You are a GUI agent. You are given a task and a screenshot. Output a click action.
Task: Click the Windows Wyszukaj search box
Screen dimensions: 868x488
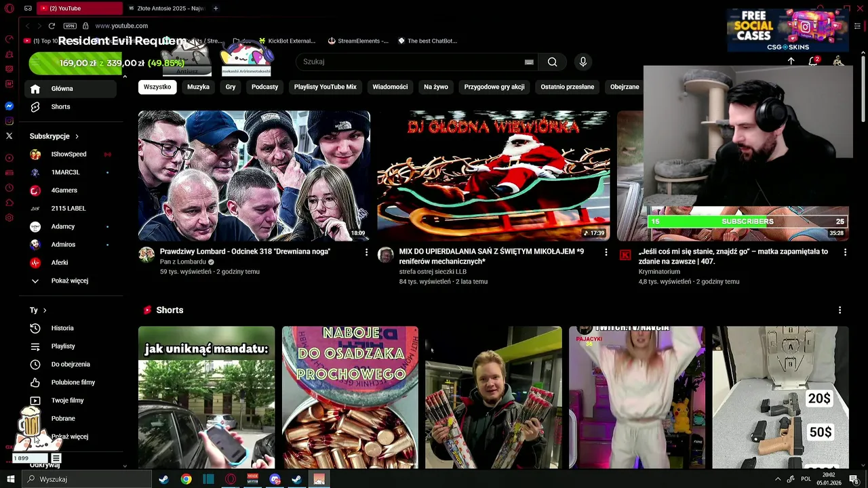coord(87,479)
